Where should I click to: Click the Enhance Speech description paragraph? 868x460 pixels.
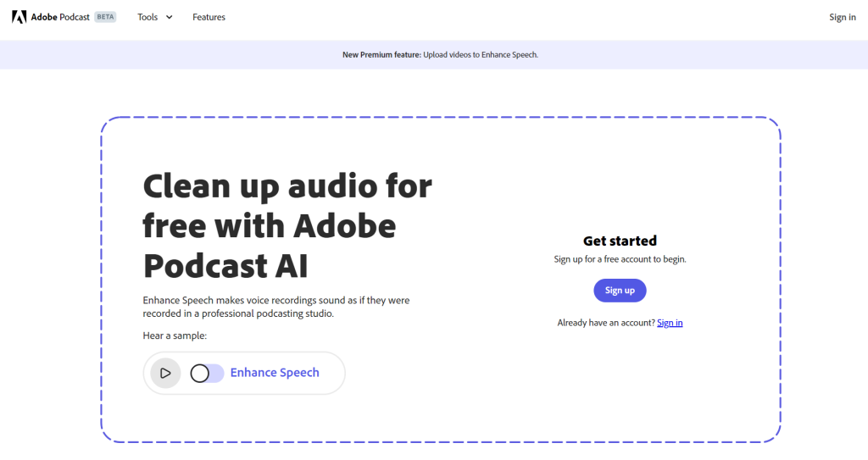click(276, 307)
